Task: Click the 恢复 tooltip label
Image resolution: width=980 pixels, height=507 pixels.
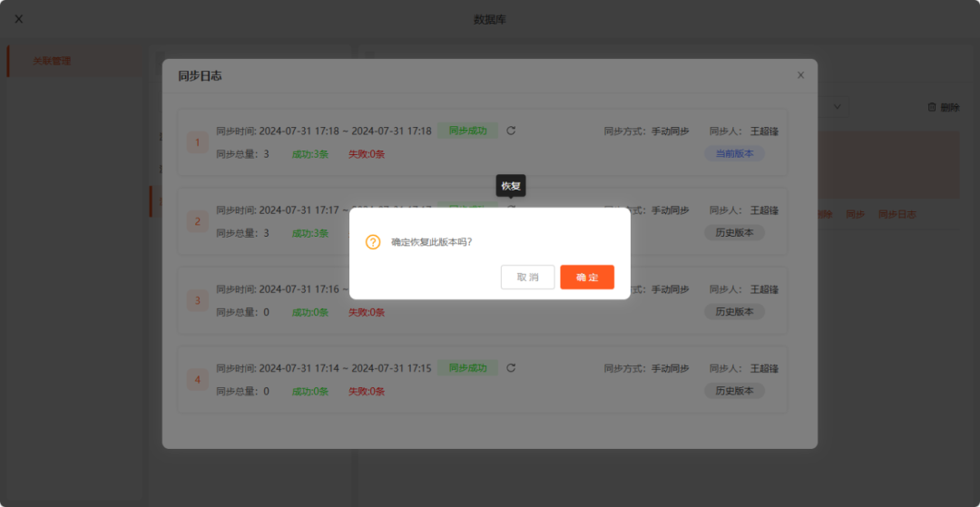Action: click(x=511, y=185)
